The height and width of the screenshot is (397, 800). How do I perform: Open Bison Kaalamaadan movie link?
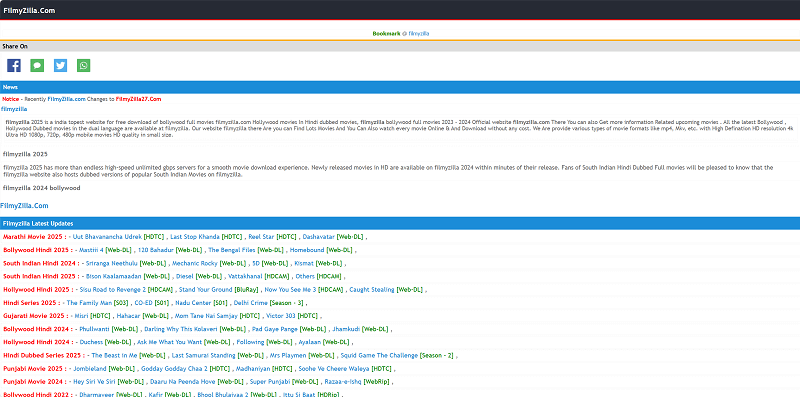[114, 277]
